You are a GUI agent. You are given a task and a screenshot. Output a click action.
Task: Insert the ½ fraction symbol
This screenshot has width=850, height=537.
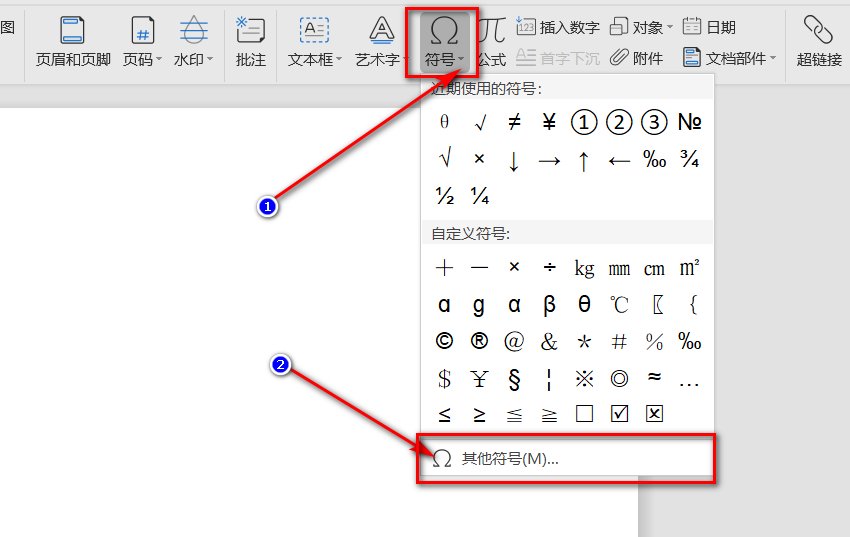tap(445, 195)
